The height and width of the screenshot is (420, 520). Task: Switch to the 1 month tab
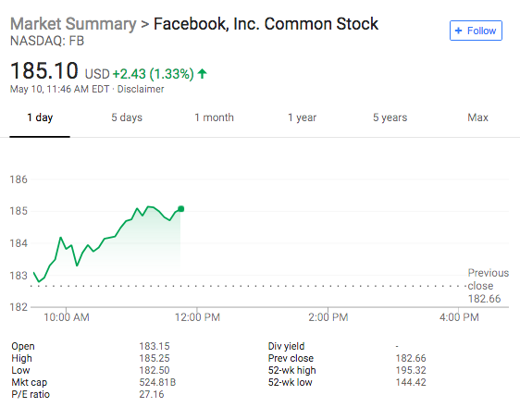click(x=214, y=117)
